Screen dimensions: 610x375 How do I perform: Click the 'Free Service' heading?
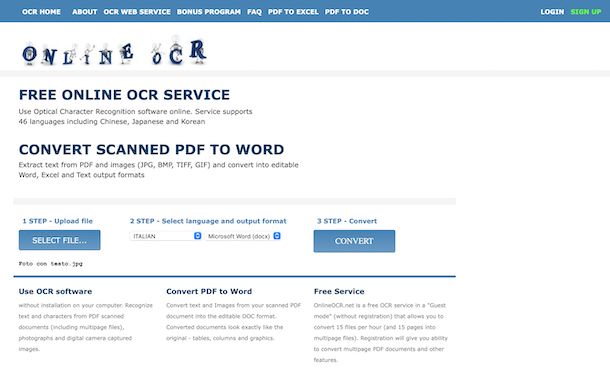339,291
